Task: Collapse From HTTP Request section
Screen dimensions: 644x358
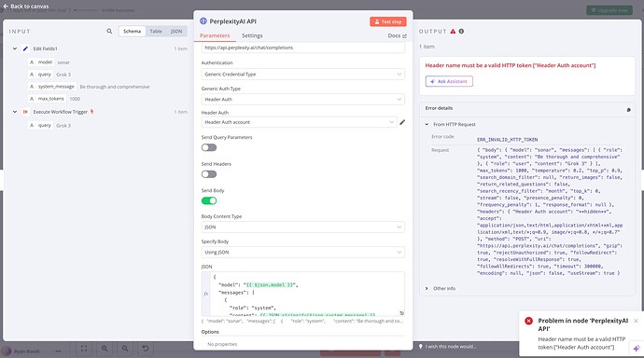Action: [427, 124]
